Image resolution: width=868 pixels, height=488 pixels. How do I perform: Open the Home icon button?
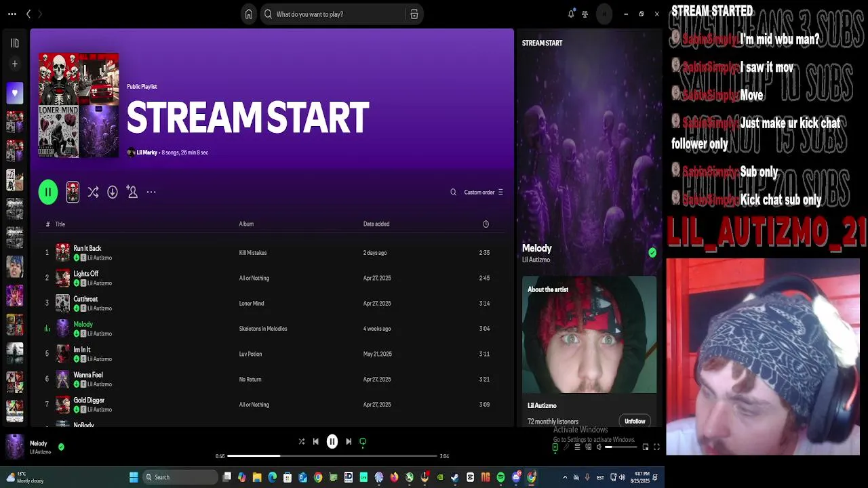(x=249, y=14)
